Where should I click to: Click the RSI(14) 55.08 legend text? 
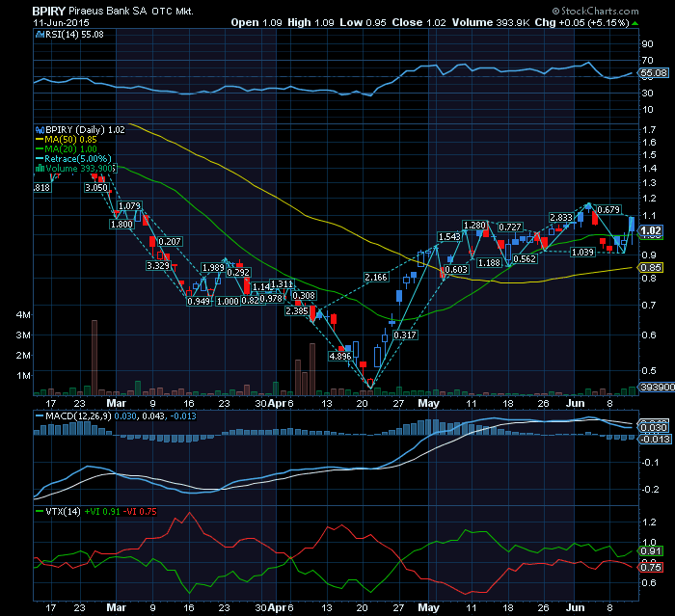[x=74, y=35]
